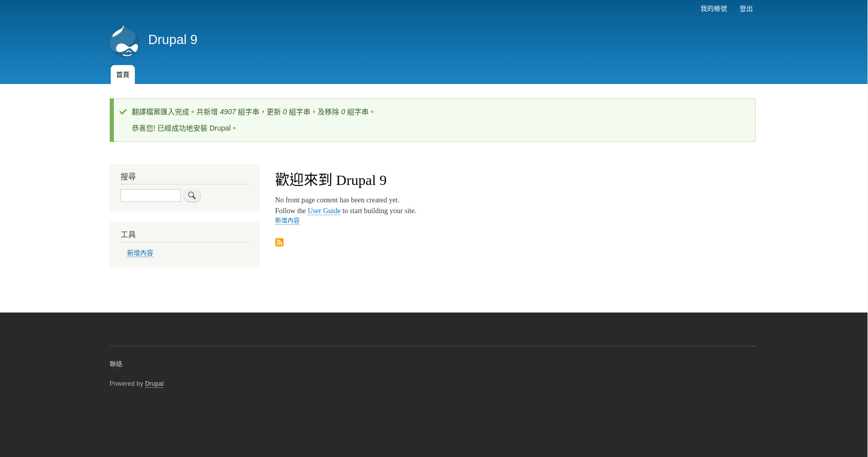
Task: Click the green success checkmark icon
Action: pyautogui.click(x=123, y=112)
